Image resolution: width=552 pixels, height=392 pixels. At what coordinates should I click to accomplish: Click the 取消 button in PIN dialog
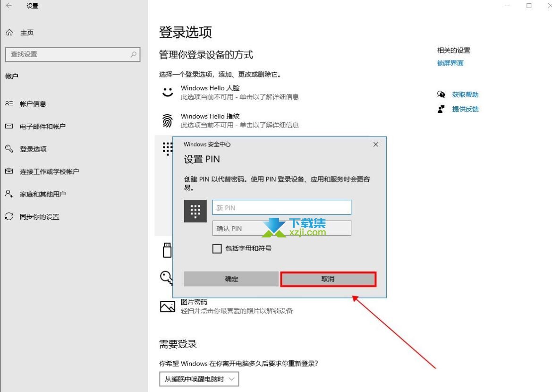[328, 279]
